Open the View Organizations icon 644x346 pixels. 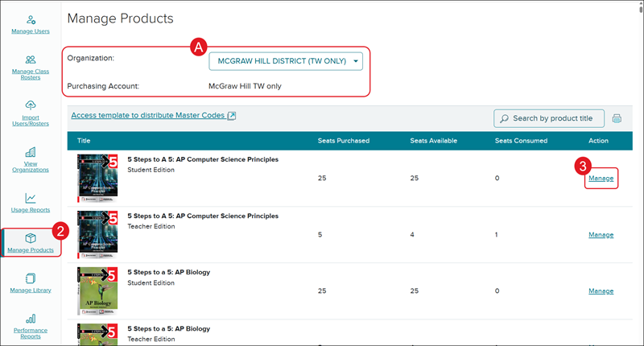pyautogui.click(x=31, y=152)
